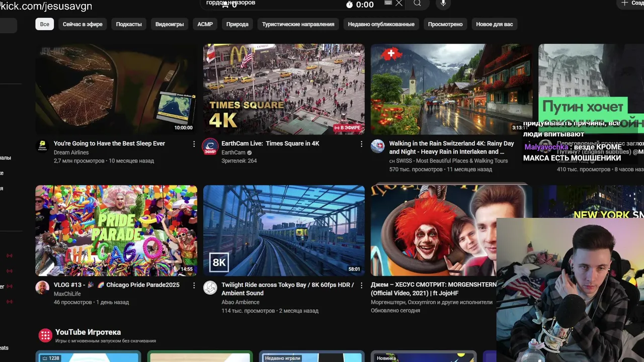Click 'Моргенштерн, Oxxxymiron и другие исполнители'
Viewport: 644px width, 362px height.
coord(431,302)
